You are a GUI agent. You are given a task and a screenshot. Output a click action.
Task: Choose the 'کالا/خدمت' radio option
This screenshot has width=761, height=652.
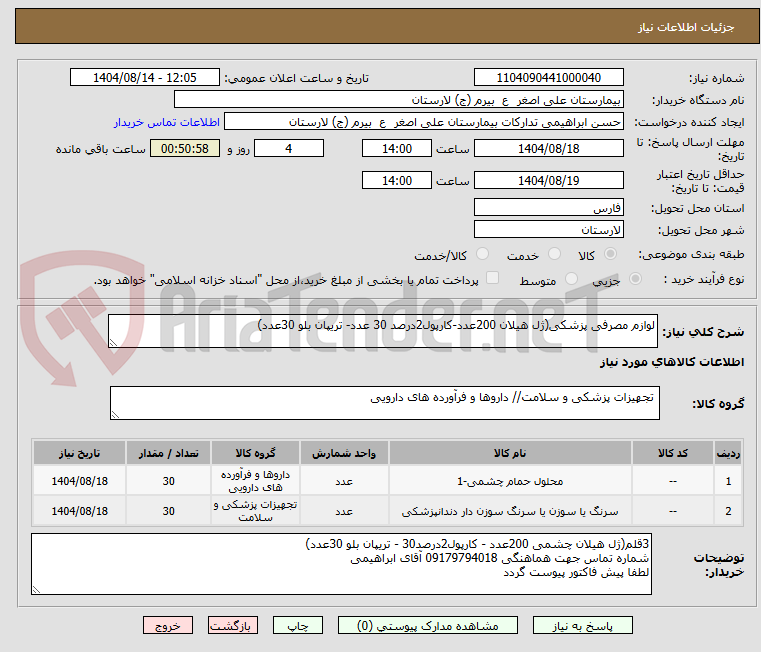tap(483, 255)
